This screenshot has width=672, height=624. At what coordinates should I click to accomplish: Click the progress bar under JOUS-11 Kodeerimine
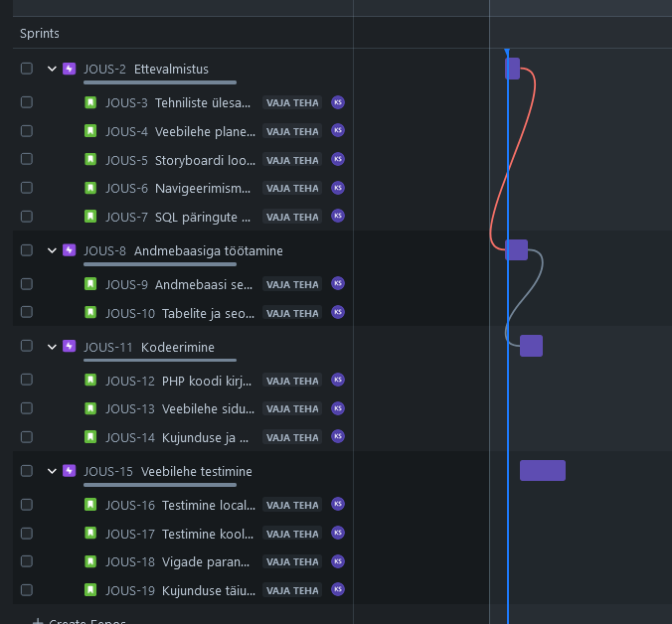(160, 360)
